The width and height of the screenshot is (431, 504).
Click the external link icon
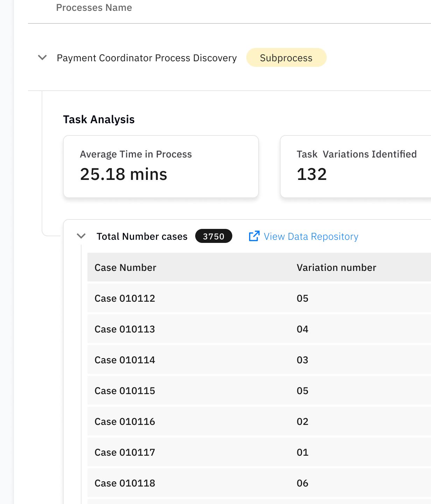coord(254,236)
